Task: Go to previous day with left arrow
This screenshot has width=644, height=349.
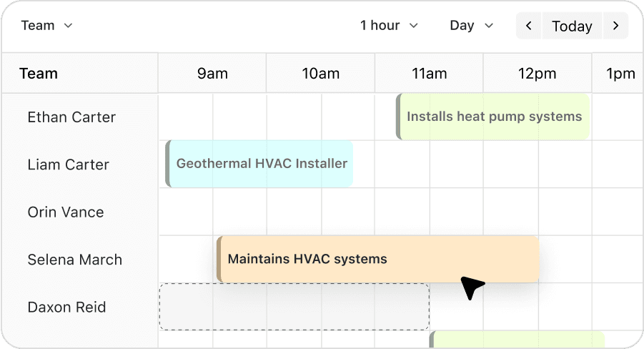Action: coord(529,26)
